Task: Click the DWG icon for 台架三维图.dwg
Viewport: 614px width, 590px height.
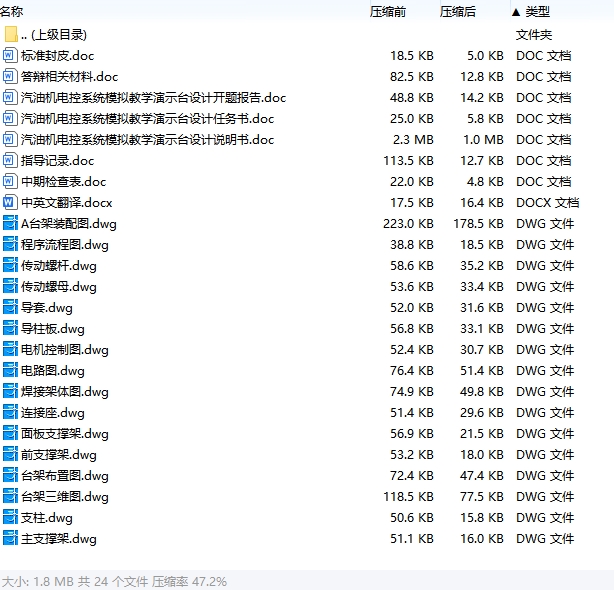Action: [x=10, y=497]
